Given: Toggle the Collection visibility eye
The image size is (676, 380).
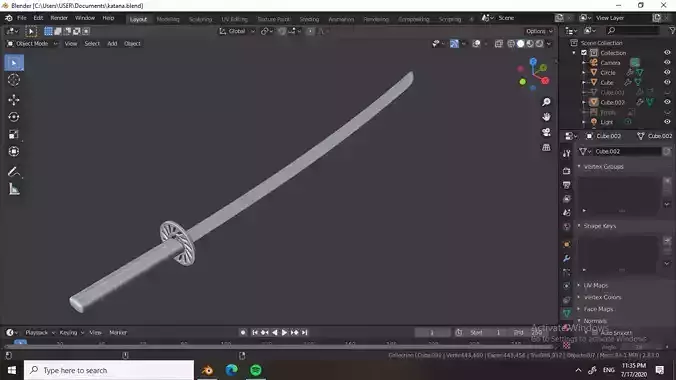Looking at the screenshot, I should click(x=667, y=53).
